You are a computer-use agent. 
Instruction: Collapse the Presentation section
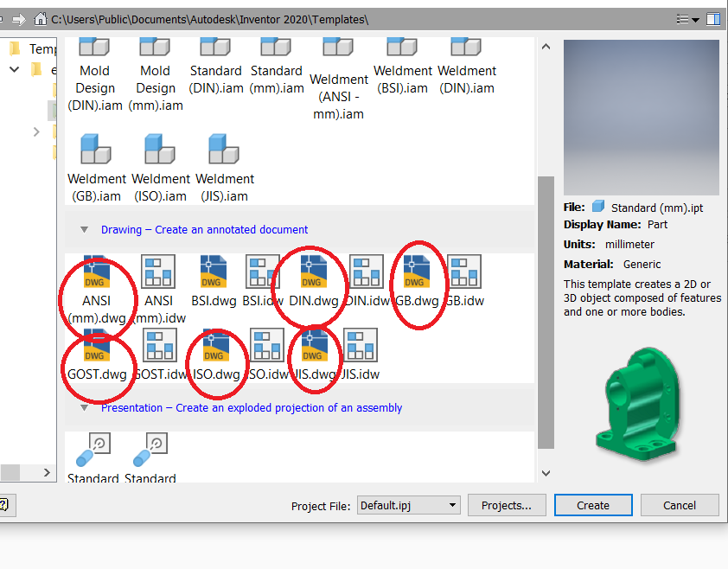[84, 408]
